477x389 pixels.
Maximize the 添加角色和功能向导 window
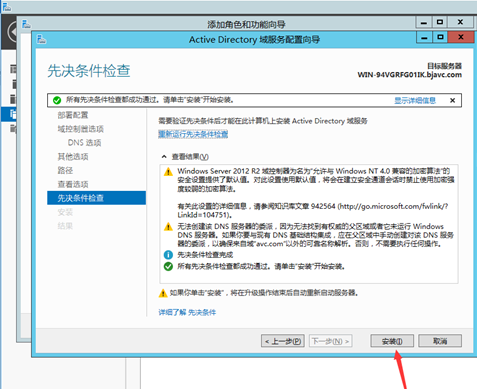tap(440, 22)
